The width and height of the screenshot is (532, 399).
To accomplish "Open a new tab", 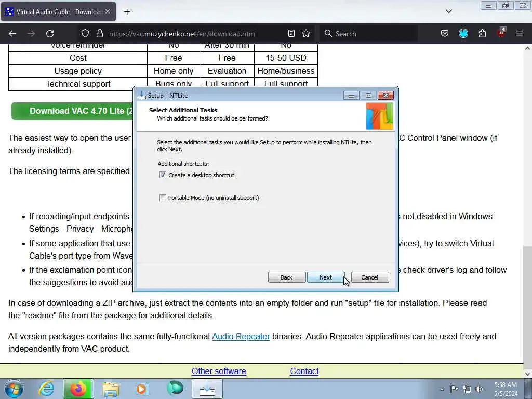I will point(127,12).
